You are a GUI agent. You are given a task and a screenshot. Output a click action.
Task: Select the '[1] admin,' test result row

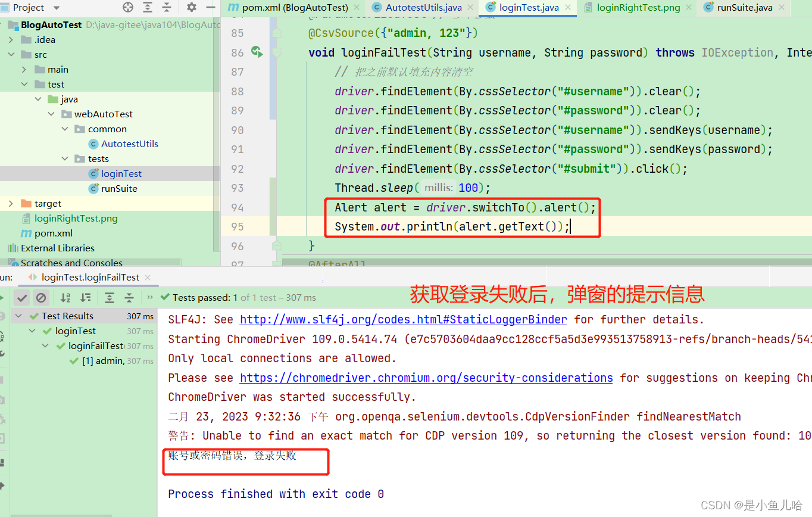click(102, 361)
